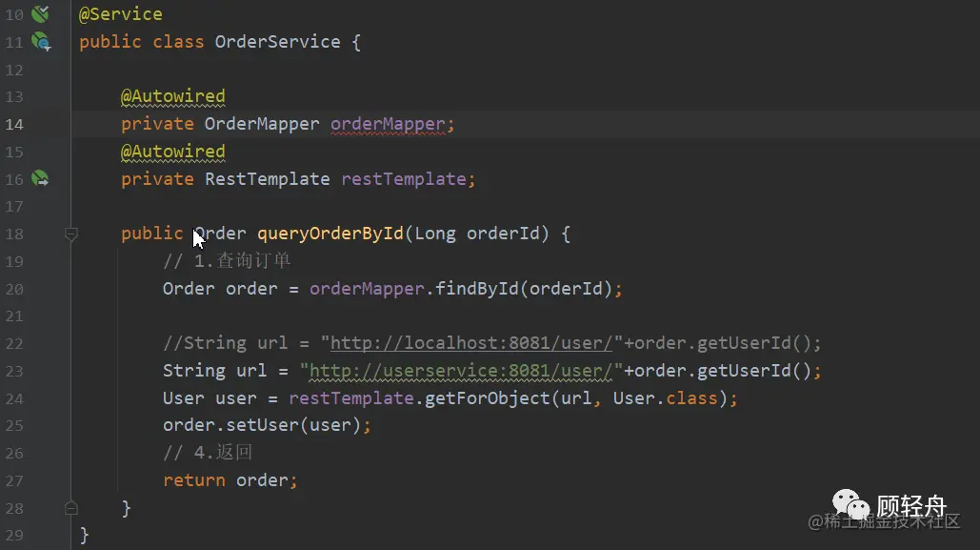Screen dimensions: 980x550
Task: Click 'User user' declaration on line 24
Action: pos(210,397)
